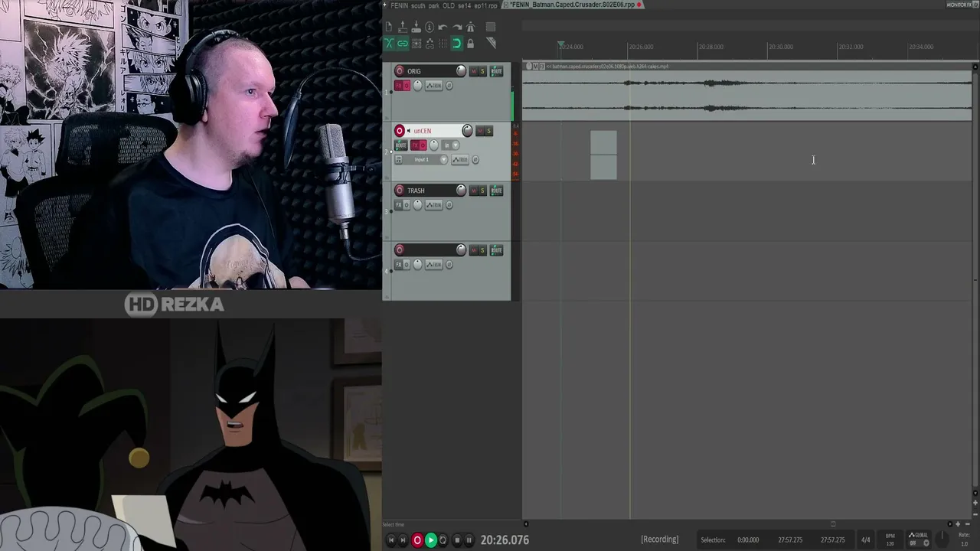Image resolution: width=980 pixels, height=551 pixels.
Task: Click the dotted square toolbar icon
Action: click(x=491, y=27)
